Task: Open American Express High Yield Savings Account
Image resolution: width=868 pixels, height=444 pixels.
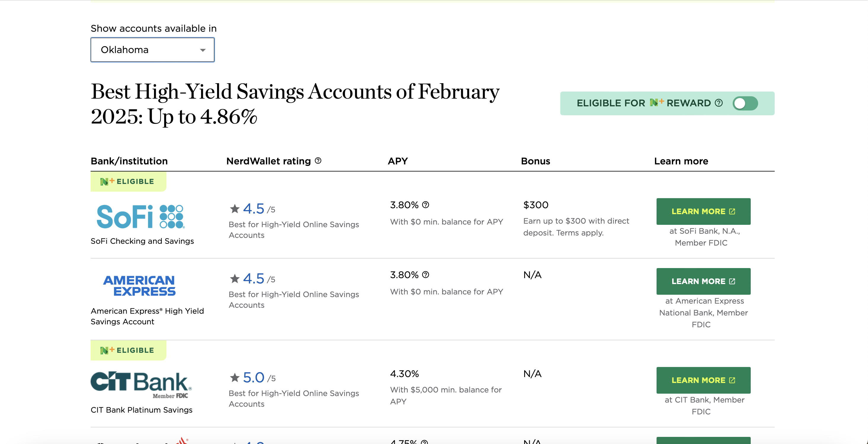Action: point(147,316)
